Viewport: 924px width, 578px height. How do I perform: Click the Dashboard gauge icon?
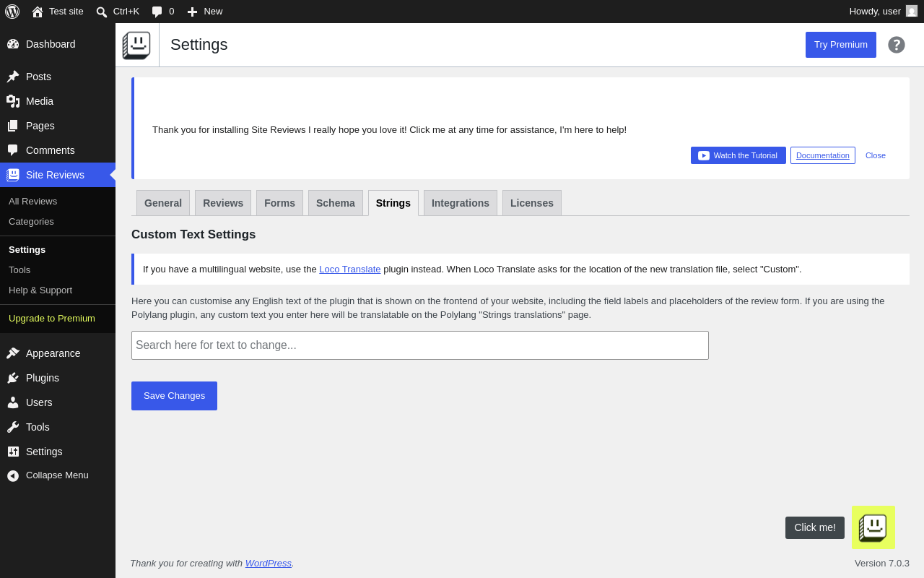coord(13,44)
